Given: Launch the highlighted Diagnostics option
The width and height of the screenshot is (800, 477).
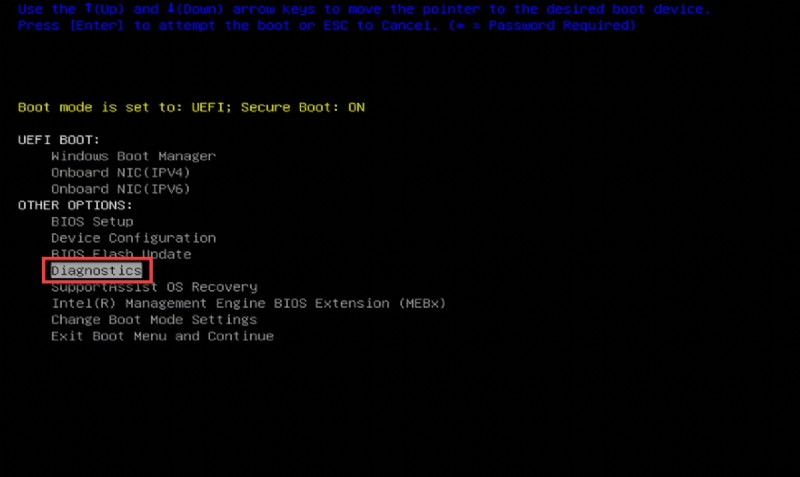Looking at the screenshot, I should coord(97,270).
